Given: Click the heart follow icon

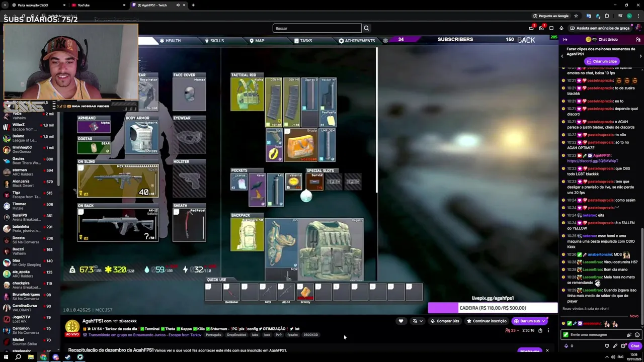Looking at the screenshot, I should pos(401,321).
